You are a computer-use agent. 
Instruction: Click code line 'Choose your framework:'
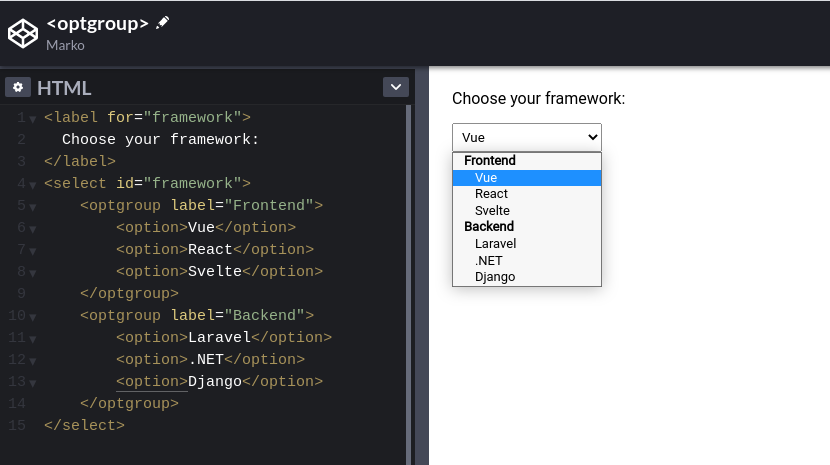click(x=160, y=139)
